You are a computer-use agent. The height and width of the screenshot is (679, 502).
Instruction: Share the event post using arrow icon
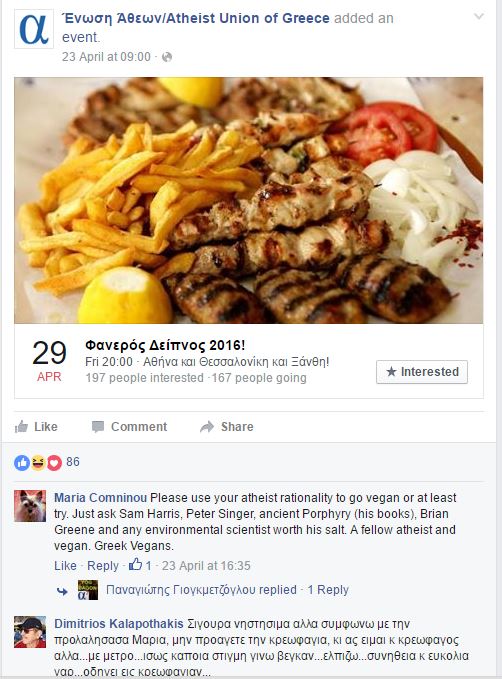point(227,427)
